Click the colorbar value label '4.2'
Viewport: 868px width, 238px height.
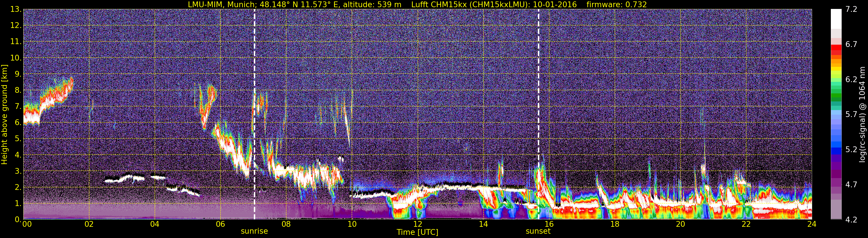(x=851, y=220)
